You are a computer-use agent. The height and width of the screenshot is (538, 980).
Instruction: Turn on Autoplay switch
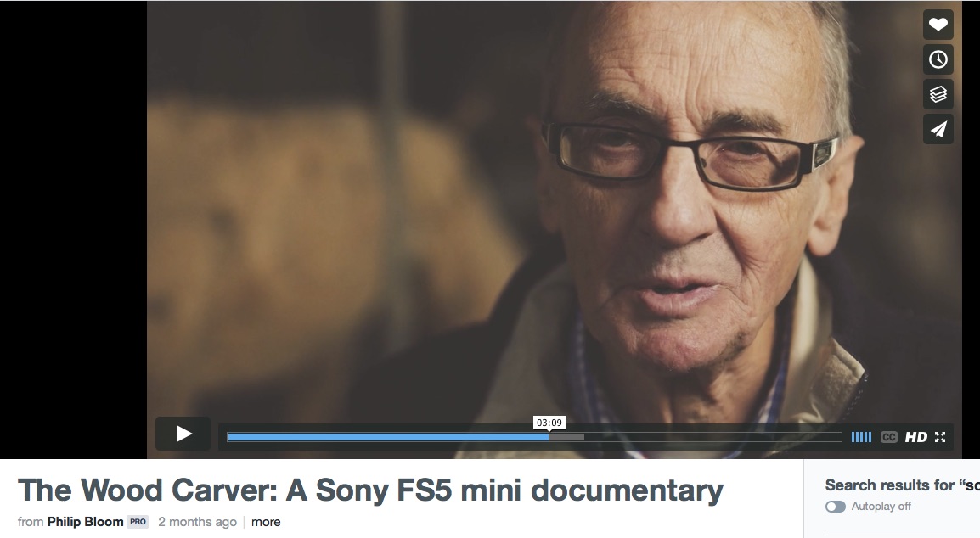(835, 507)
